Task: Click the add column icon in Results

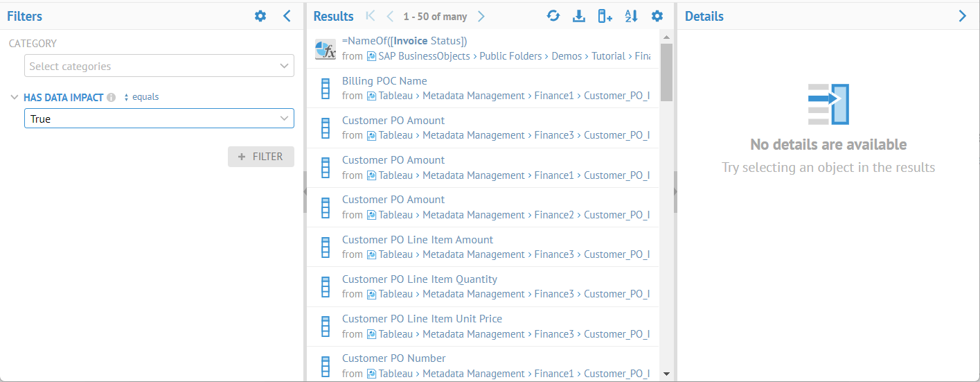Action: tap(605, 16)
